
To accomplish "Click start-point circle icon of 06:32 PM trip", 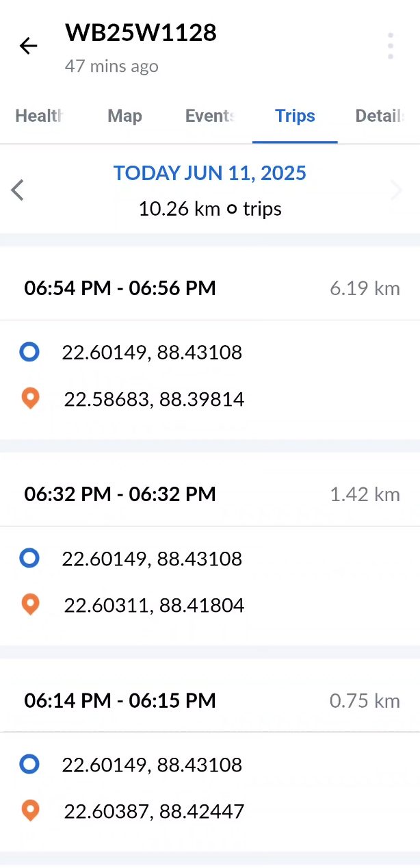I will click(x=29, y=559).
